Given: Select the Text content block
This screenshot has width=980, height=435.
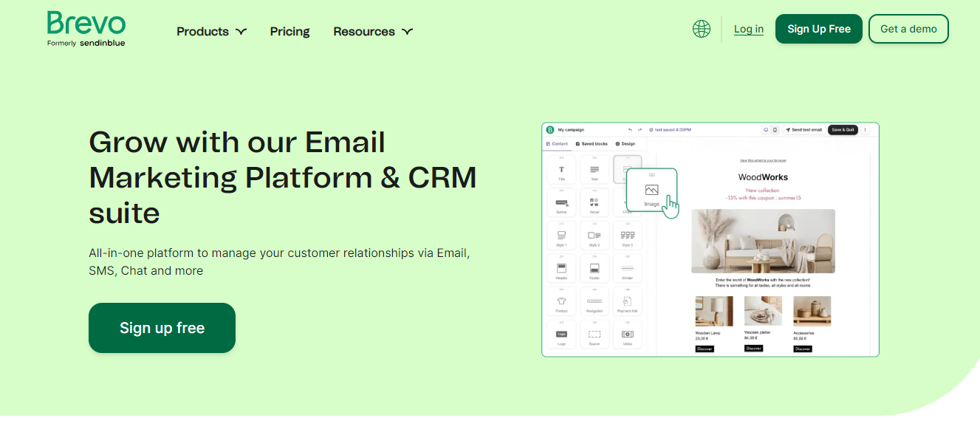Looking at the screenshot, I should coord(594,169).
